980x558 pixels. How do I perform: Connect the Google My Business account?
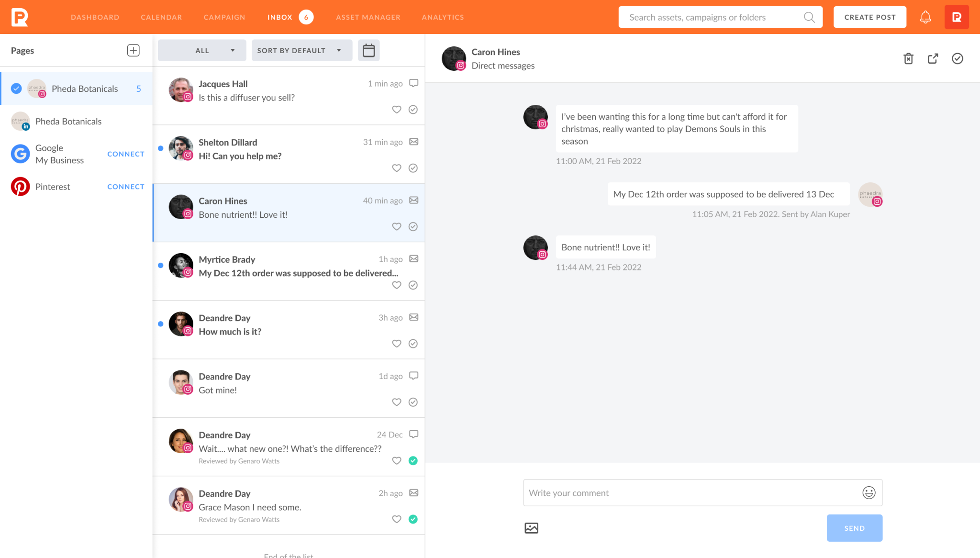tap(126, 154)
